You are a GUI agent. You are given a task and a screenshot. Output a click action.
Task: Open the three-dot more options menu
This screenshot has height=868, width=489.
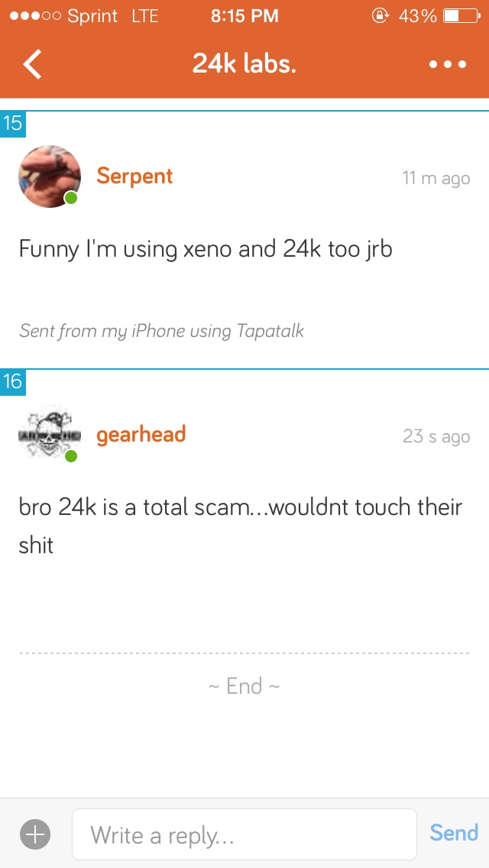point(448,64)
